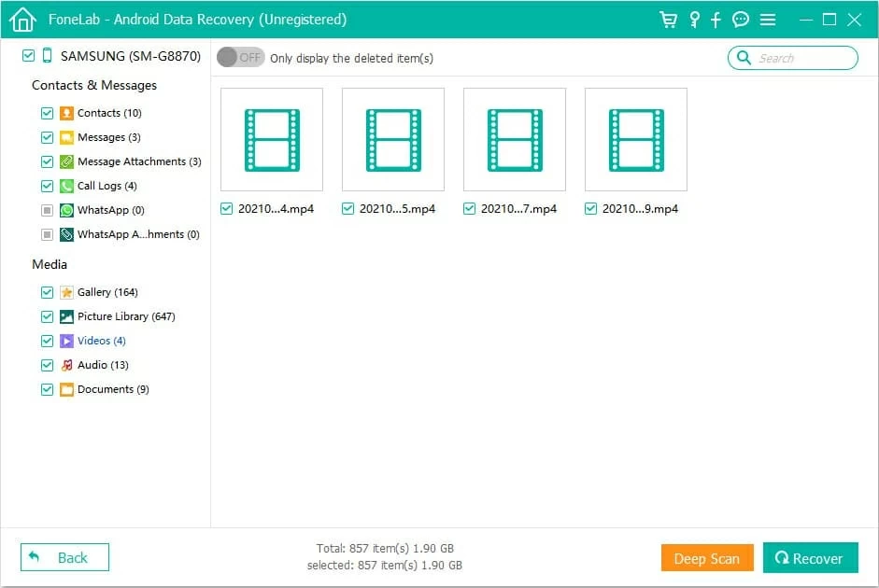Select the Gallery star icon
Viewport: 879px width, 588px height.
(x=66, y=292)
